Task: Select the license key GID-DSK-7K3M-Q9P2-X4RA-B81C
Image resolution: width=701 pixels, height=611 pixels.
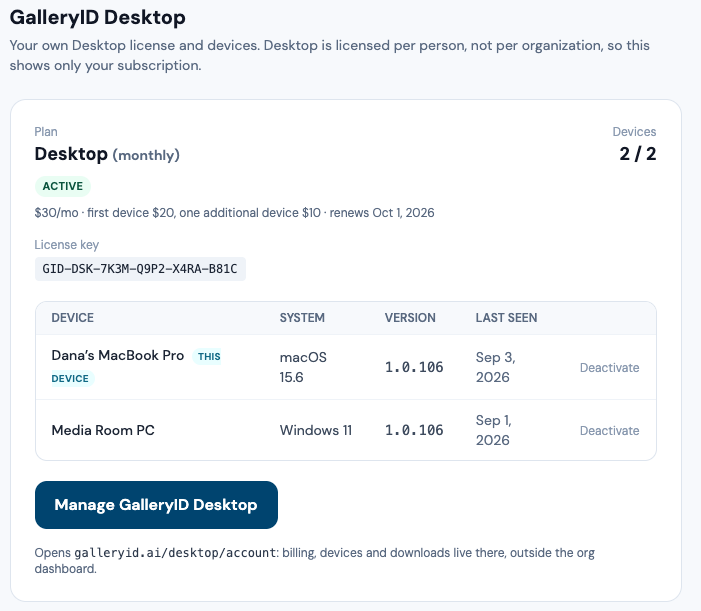Action: (x=140, y=269)
